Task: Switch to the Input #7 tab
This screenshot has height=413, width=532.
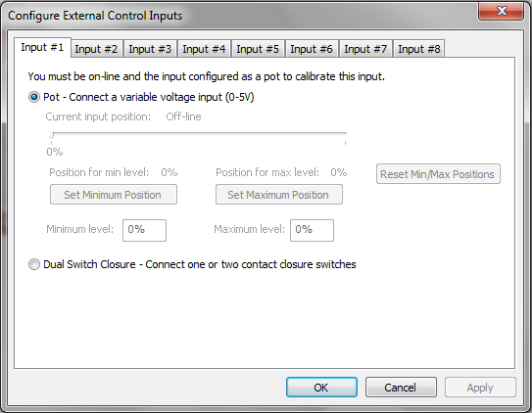Action: [365, 49]
